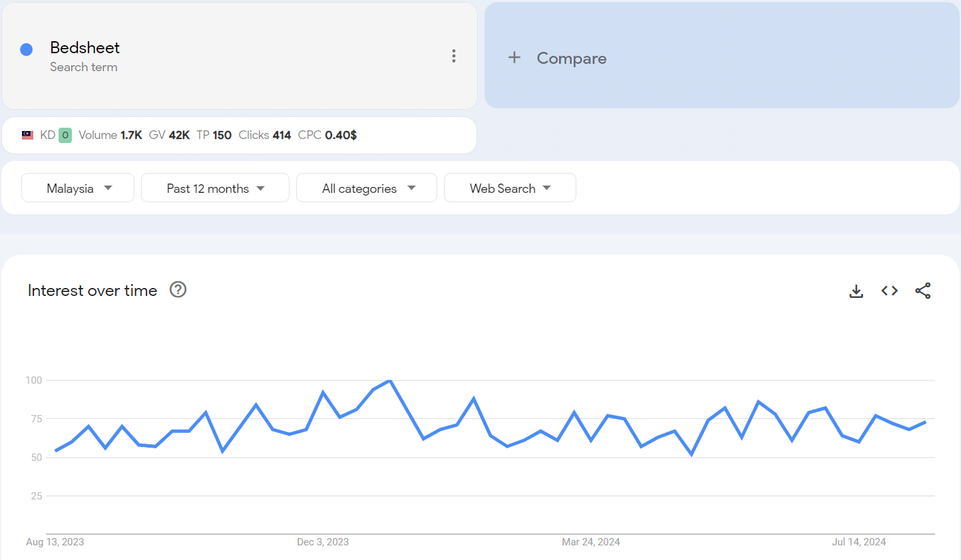Click the Dec 3, 2023 axis date label
The image size is (961, 560).
[323, 542]
